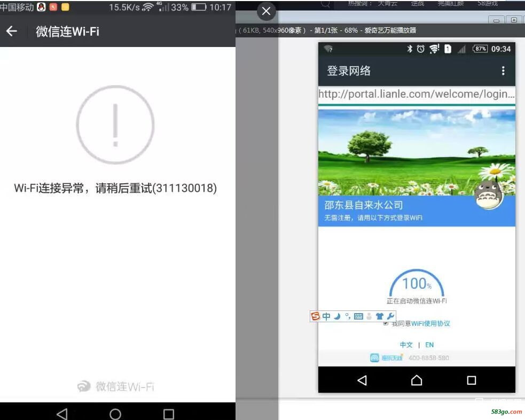Click the 登录网络 title text
The image size is (525, 420).
click(x=349, y=71)
